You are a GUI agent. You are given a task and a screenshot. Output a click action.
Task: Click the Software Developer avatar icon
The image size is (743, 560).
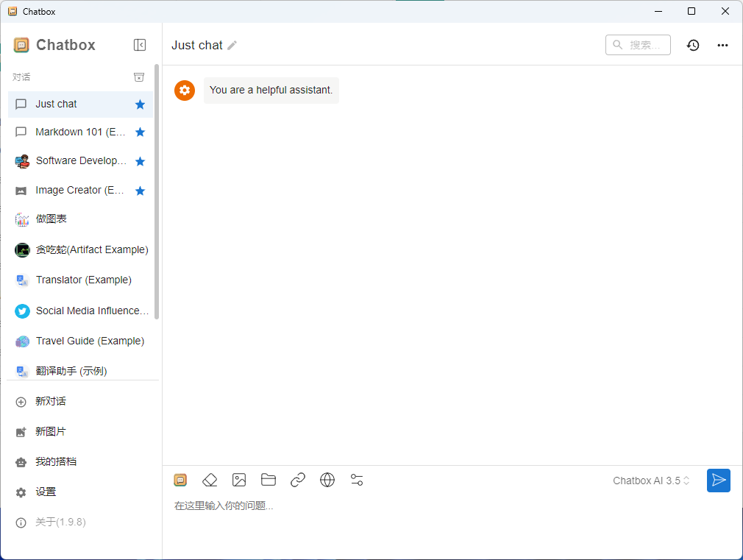point(22,161)
